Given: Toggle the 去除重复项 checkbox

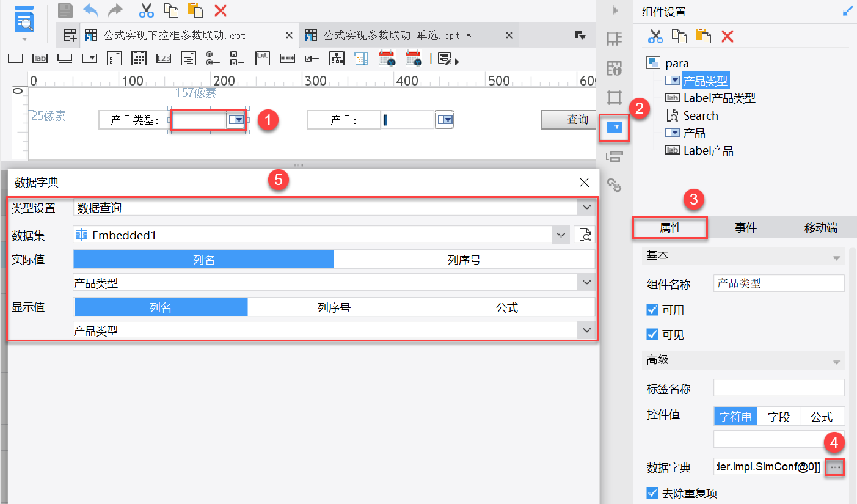Looking at the screenshot, I should click(652, 492).
